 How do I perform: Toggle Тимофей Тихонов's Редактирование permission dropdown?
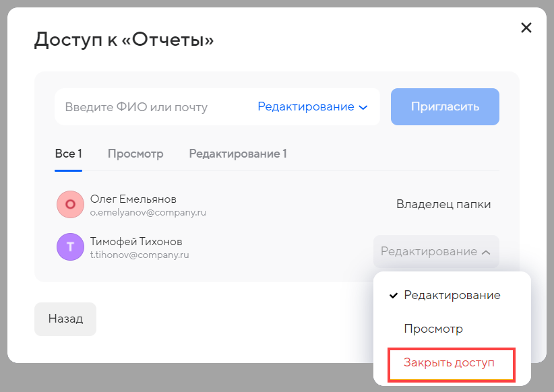point(435,251)
